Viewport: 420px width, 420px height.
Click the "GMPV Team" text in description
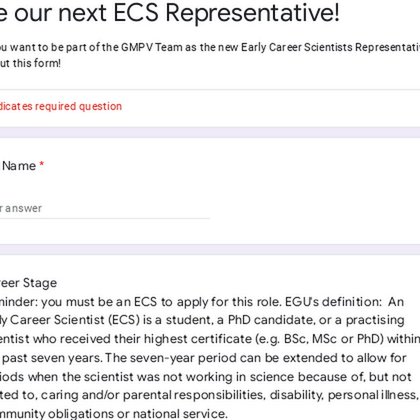pyautogui.click(x=152, y=47)
